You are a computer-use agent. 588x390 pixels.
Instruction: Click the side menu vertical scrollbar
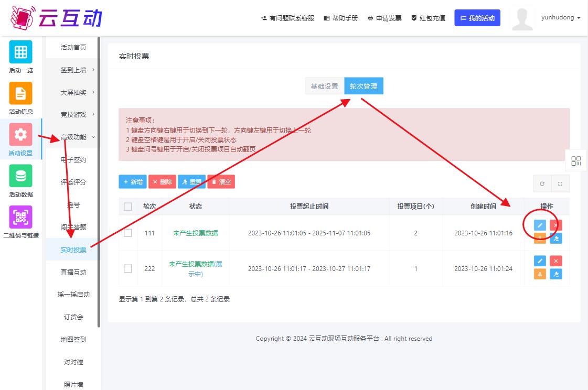pos(99,157)
